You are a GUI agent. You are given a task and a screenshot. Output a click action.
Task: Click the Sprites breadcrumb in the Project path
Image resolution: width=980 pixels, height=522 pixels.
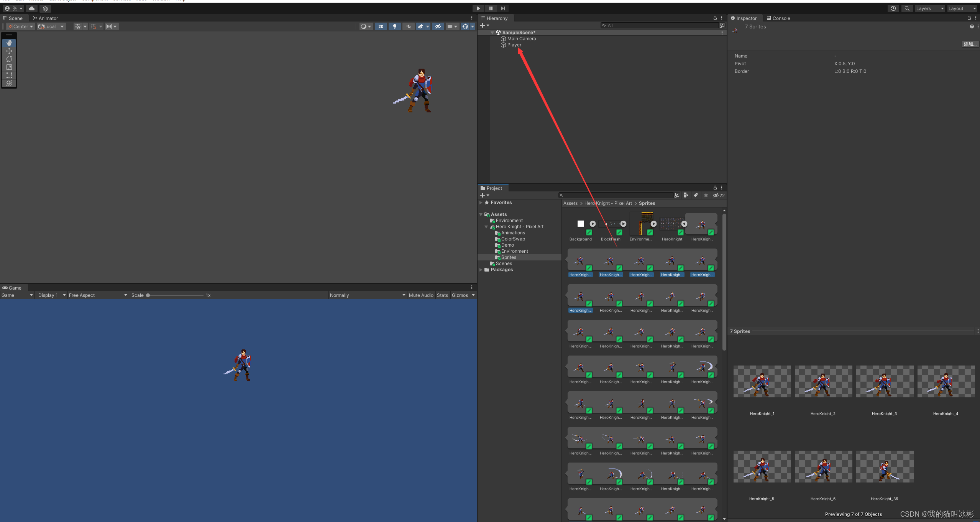647,203
